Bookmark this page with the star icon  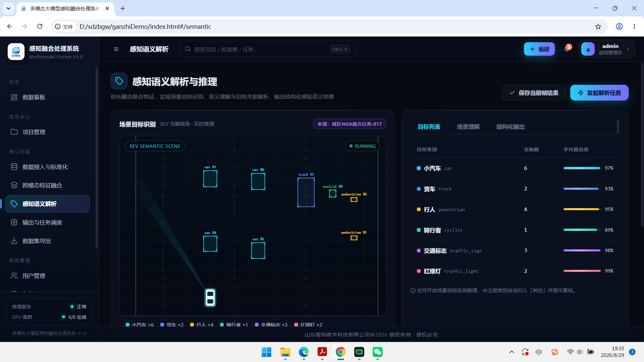point(598,26)
